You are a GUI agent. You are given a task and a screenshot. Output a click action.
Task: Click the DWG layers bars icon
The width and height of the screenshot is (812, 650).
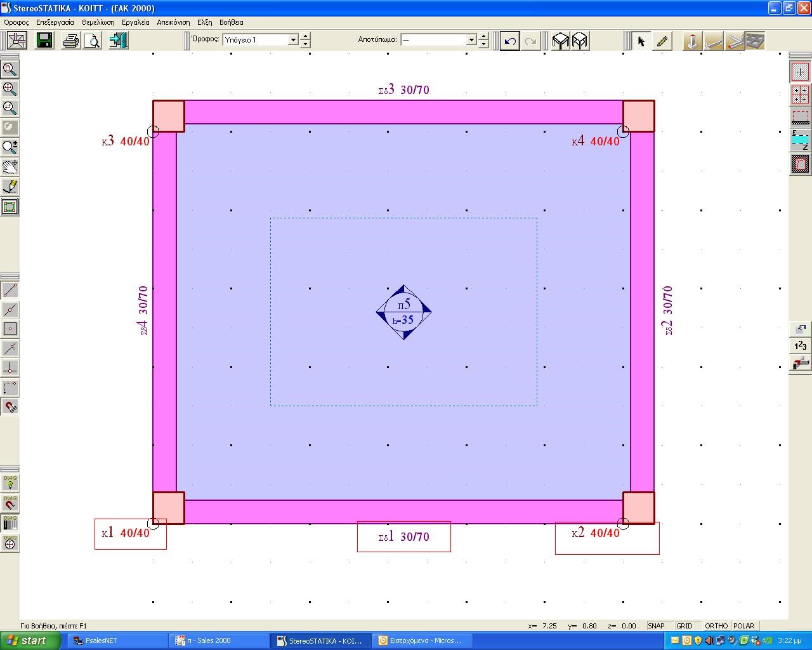(x=10, y=522)
